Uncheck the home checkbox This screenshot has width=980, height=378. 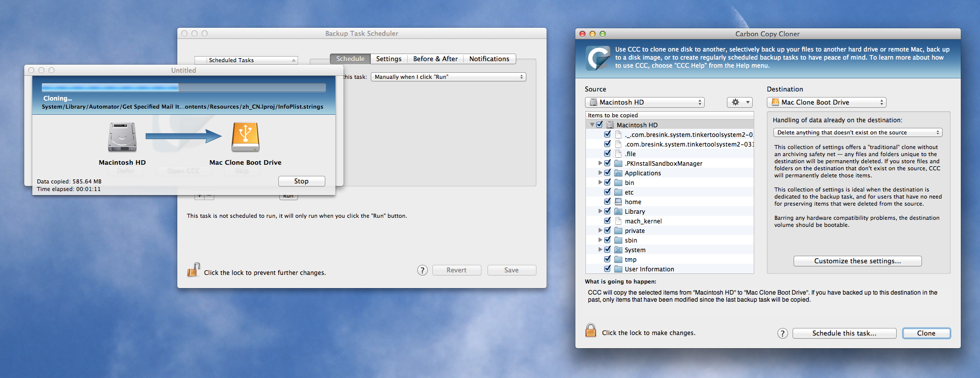[608, 202]
